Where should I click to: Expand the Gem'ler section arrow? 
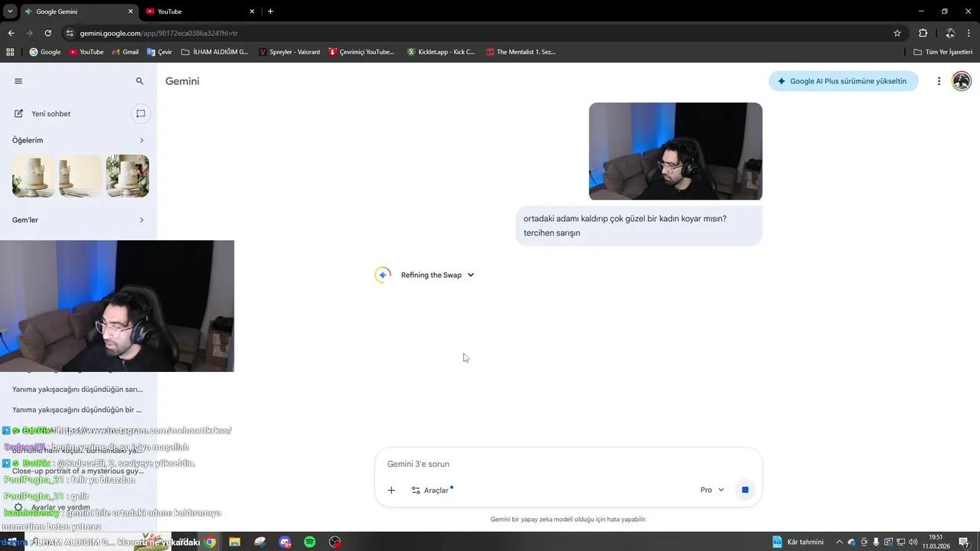point(142,220)
